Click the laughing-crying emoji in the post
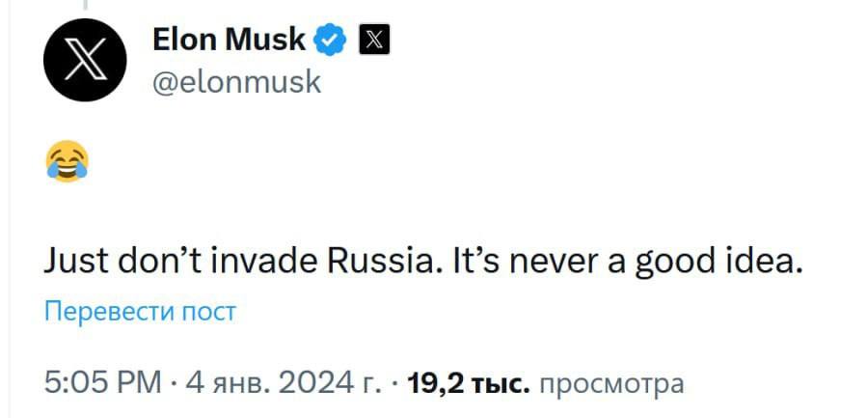This screenshot has width=868, height=418. [x=66, y=160]
